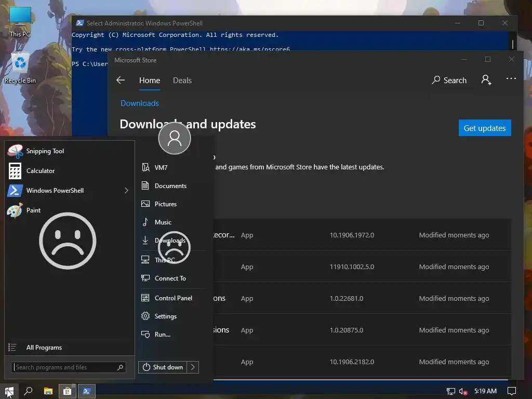Open the network tray icon
532x399 pixels.
pos(450,391)
